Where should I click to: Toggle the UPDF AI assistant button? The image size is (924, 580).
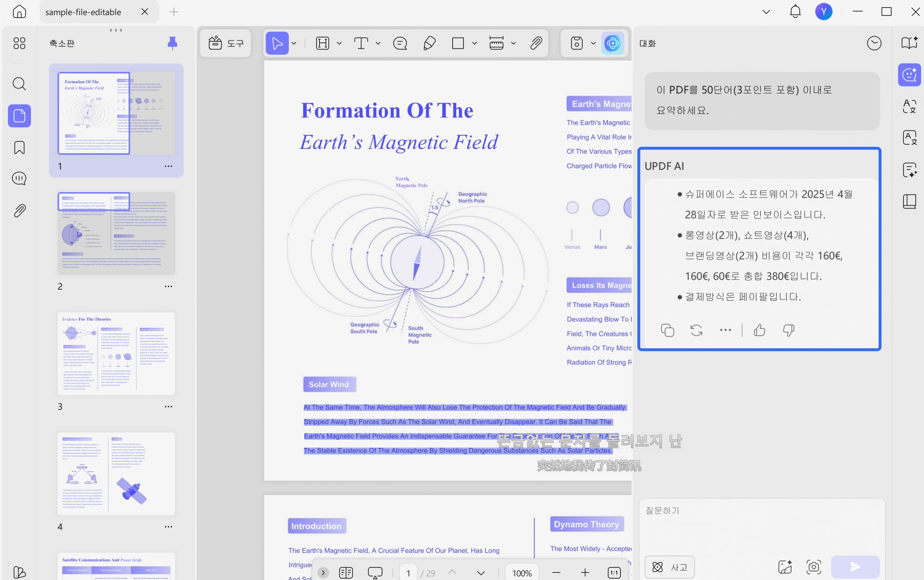(x=613, y=43)
